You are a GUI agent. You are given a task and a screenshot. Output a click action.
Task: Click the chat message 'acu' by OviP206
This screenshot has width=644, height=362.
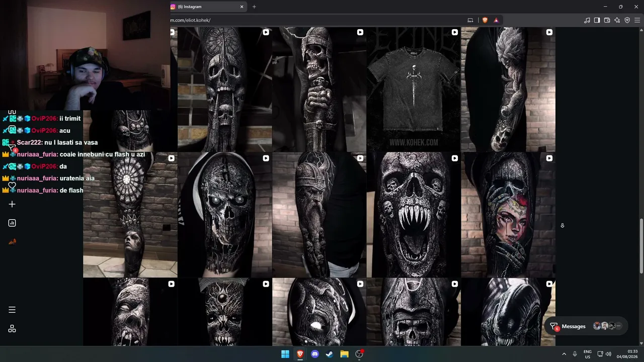coord(65,131)
